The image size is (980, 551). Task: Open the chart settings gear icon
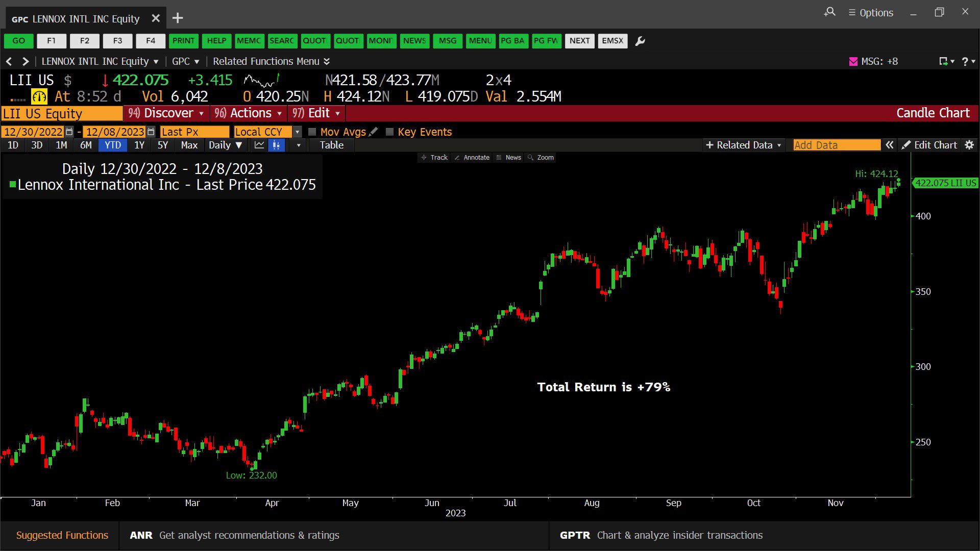(969, 145)
